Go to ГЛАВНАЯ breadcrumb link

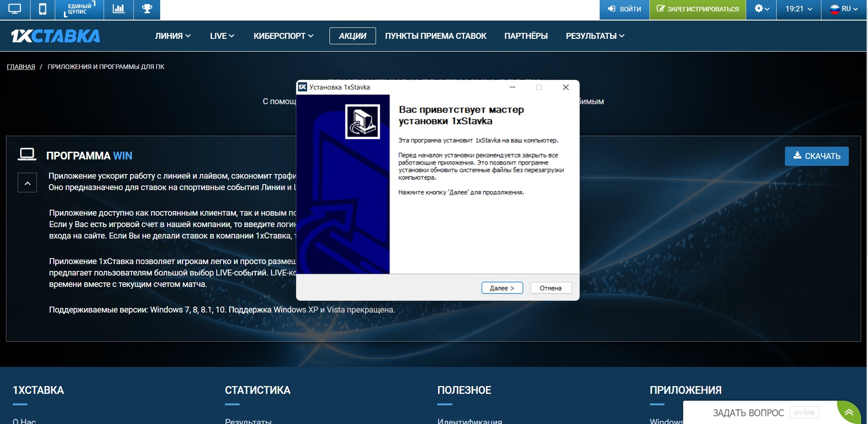(21, 67)
